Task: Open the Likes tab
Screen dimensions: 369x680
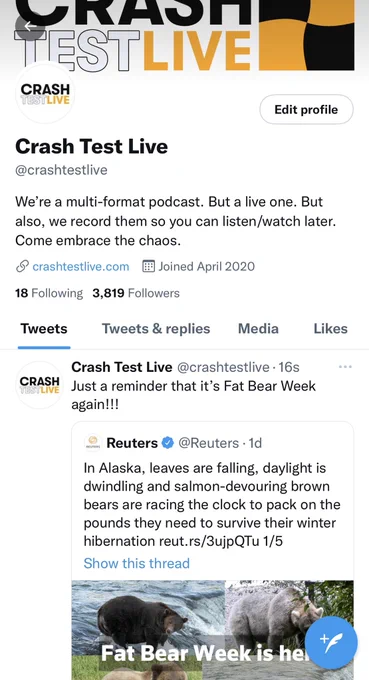Action: pos(330,329)
